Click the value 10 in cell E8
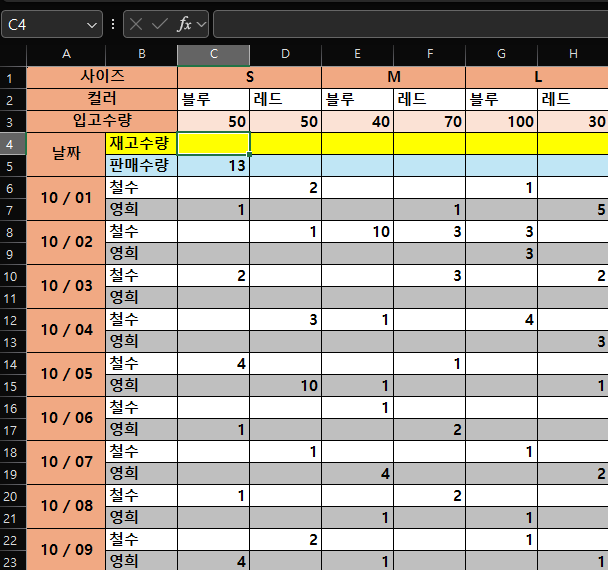Screen dimensions: 608x570 pos(358,231)
